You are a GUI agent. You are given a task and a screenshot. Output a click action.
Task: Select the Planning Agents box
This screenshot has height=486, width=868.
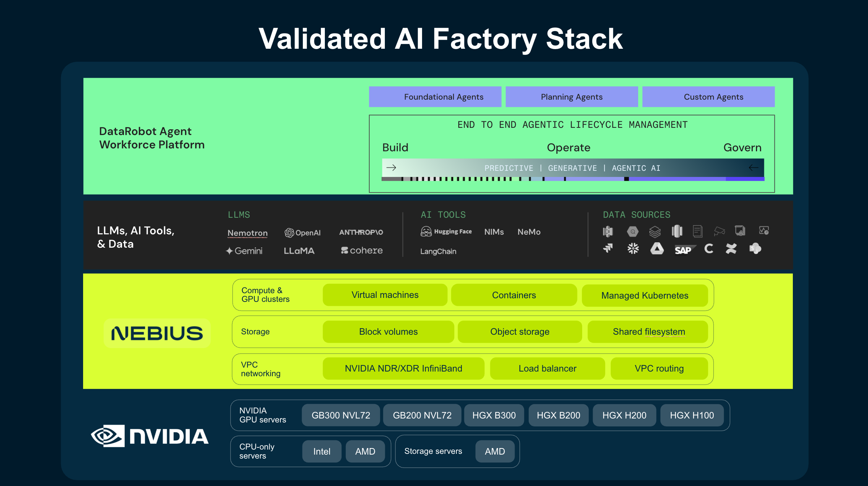(572, 97)
